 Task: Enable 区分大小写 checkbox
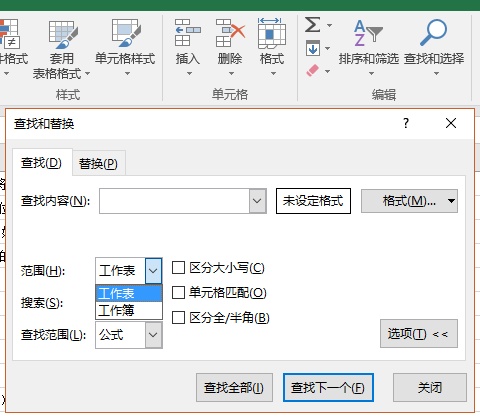click(178, 268)
